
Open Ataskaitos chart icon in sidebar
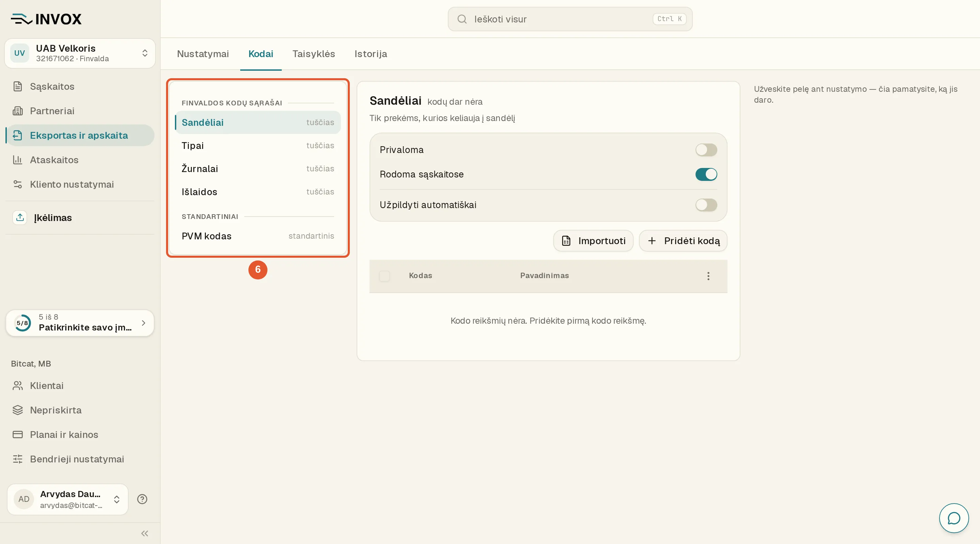click(17, 160)
